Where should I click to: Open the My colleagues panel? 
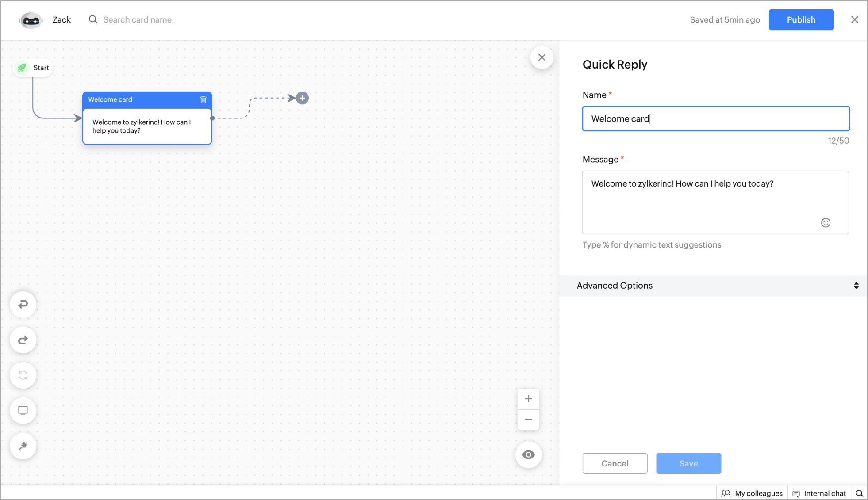752,493
